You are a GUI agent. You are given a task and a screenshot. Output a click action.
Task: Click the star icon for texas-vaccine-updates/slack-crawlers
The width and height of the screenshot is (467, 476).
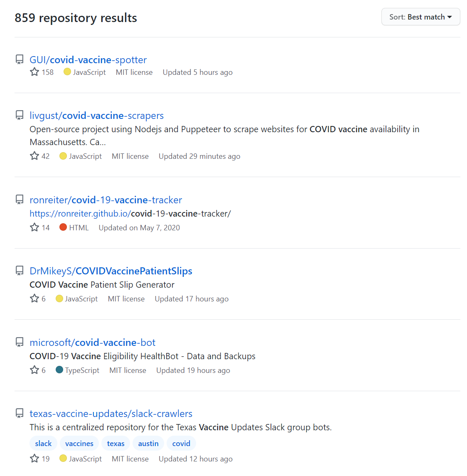pos(34,459)
